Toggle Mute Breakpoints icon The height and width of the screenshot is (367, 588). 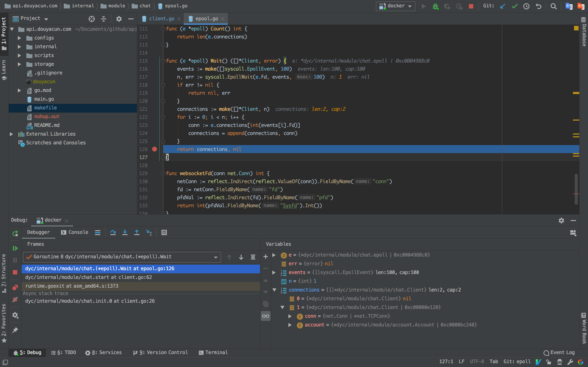pos(15,300)
